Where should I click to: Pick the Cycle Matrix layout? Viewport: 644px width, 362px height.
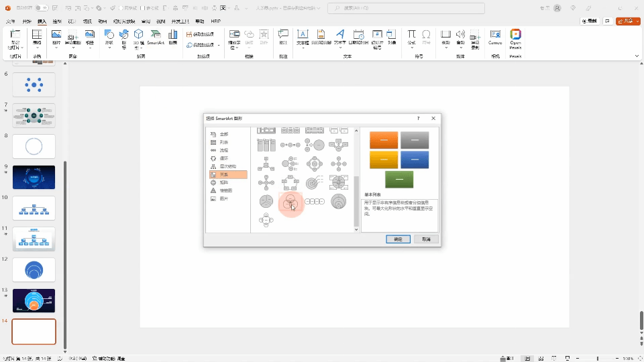coord(338,182)
